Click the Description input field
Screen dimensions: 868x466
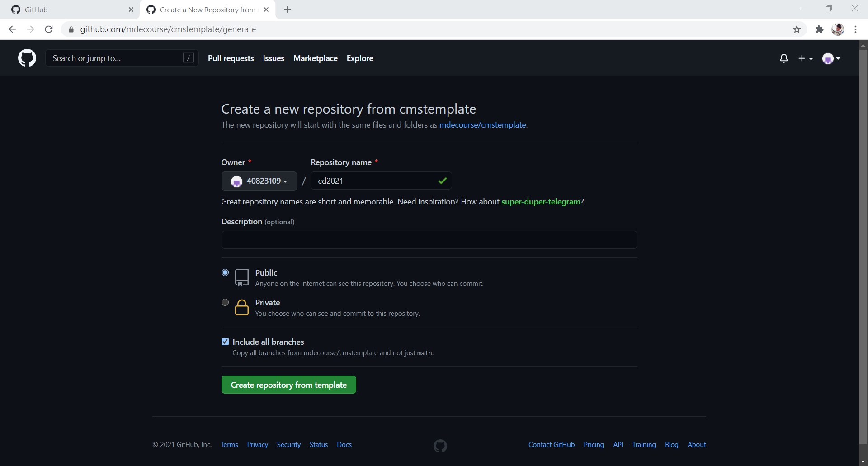(429, 240)
